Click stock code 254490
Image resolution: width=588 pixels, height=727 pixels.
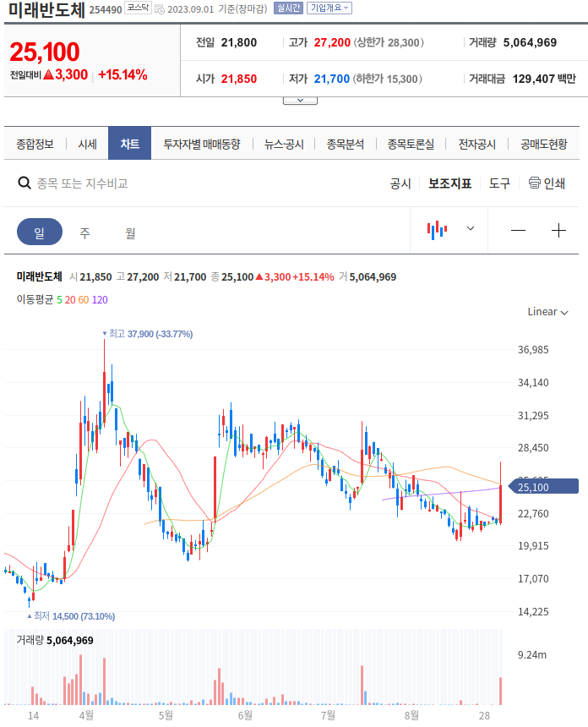(106, 10)
